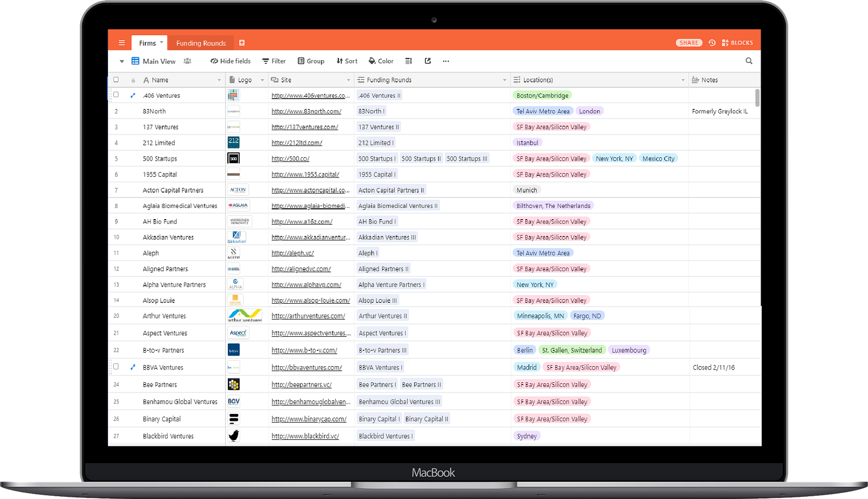Open the revision history clock icon

pos(712,43)
